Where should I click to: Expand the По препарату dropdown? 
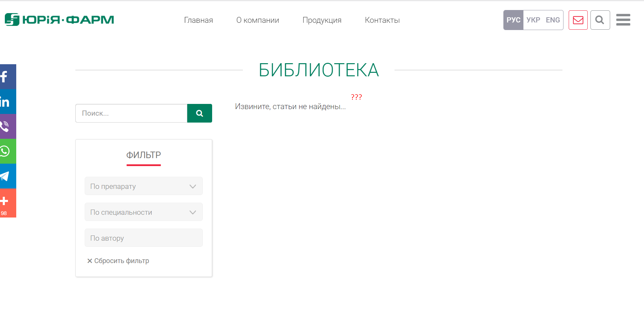pos(143,186)
